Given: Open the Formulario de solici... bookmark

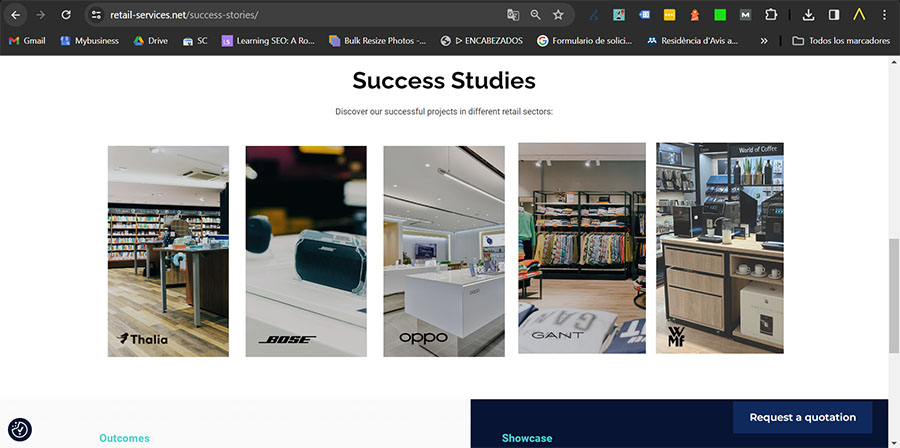Looking at the screenshot, I should coord(584,41).
